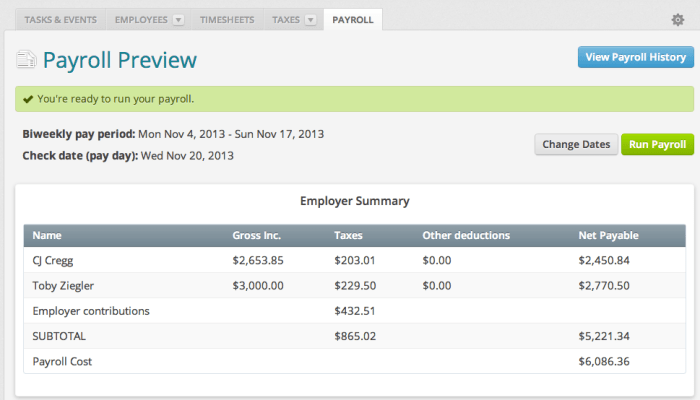Image resolution: width=700 pixels, height=400 pixels.
Task: Expand the Employees tab dropdown arrow
Action: [x=179, y=20]
